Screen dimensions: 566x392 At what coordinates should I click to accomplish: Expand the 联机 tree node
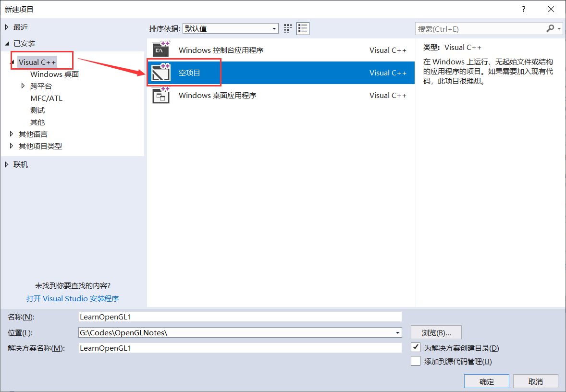(x=7, y=164)
